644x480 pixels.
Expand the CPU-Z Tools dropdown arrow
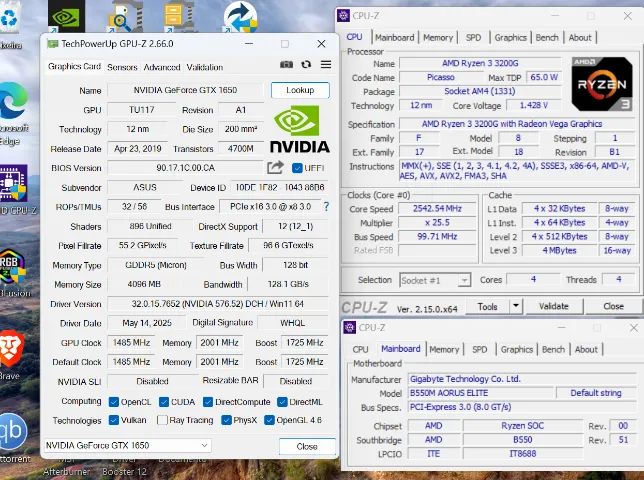tap(515, 306)
